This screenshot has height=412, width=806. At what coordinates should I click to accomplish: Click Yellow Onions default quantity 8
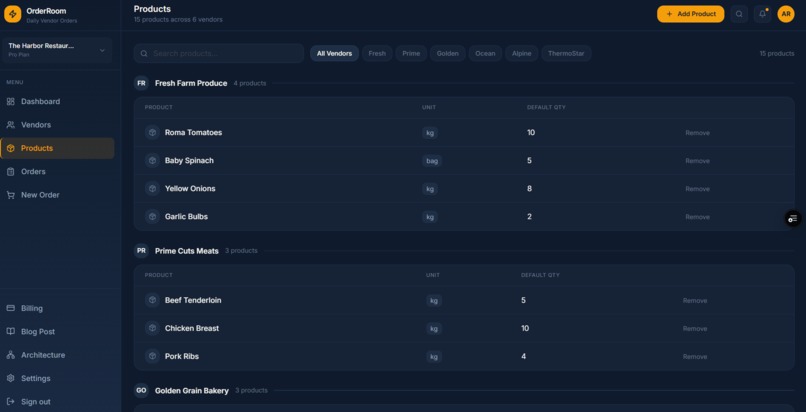[x=529, y=189]
